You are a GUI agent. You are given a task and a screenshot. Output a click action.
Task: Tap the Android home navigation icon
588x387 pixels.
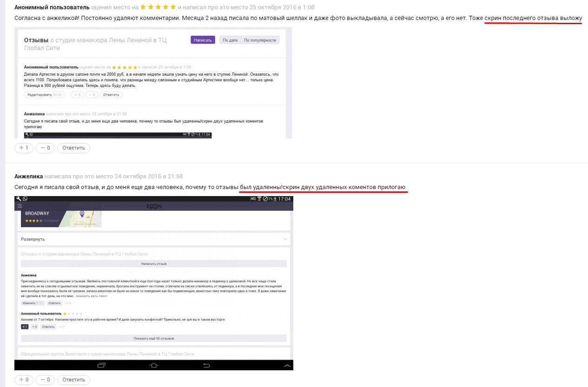(154, 365)
